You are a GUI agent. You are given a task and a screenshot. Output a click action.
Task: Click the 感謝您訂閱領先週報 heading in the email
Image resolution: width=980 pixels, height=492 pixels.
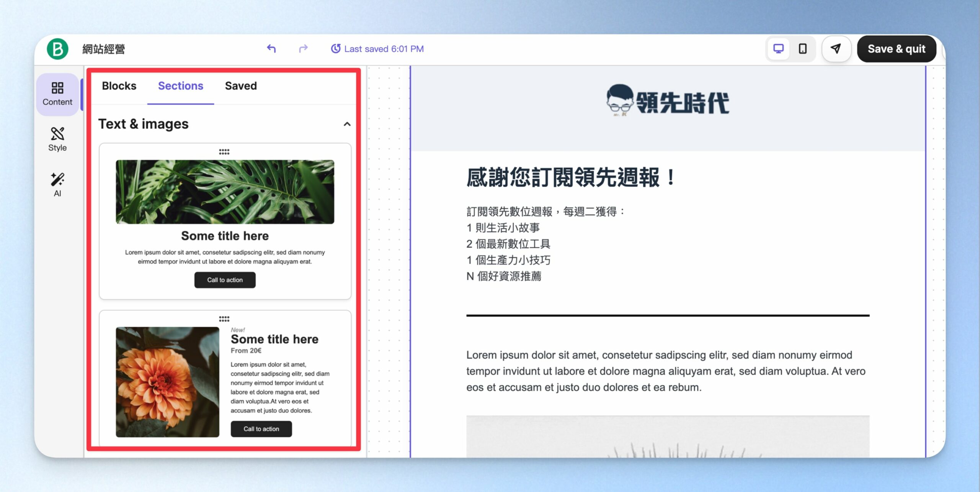point(570,178)
